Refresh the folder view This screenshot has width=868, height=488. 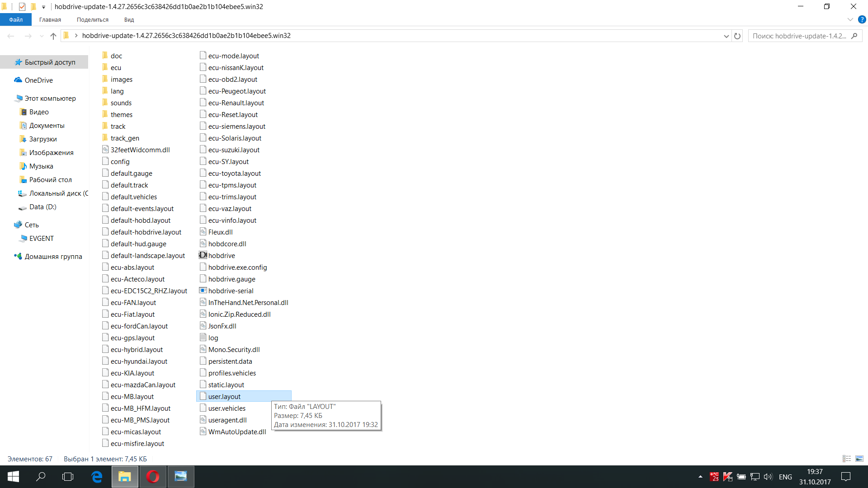pos(737,36)
